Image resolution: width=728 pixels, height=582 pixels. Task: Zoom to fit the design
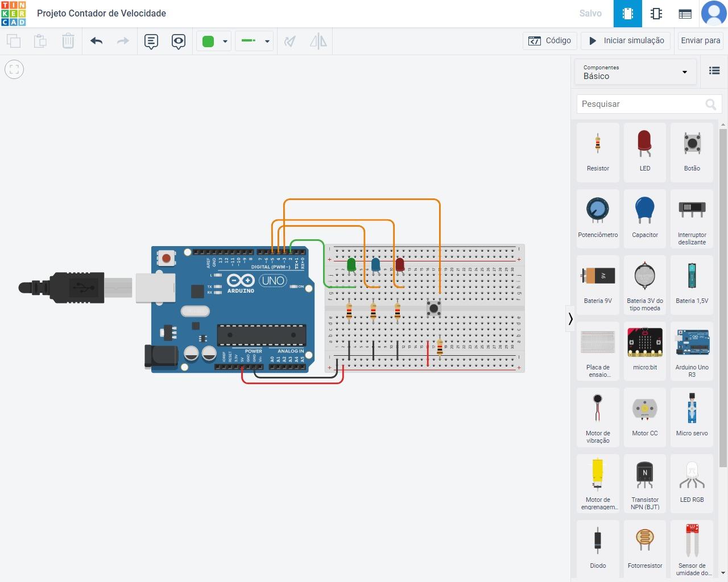click(x=14, y=69)
